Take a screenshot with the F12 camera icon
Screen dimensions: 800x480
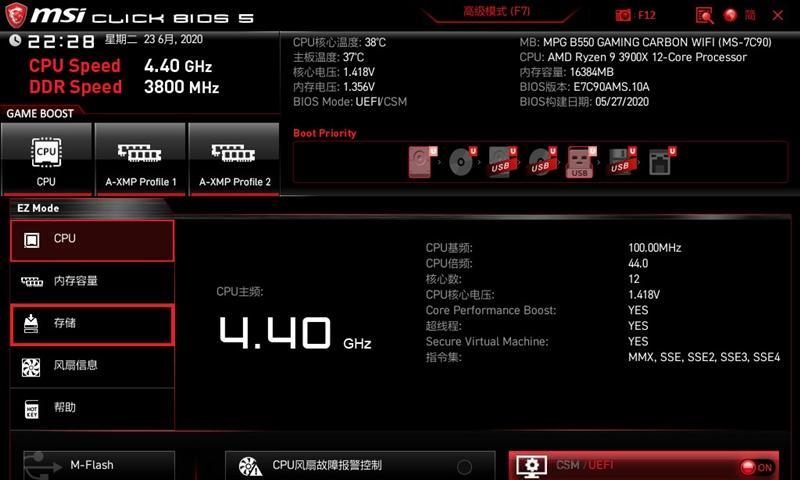(x=623, y=15)
